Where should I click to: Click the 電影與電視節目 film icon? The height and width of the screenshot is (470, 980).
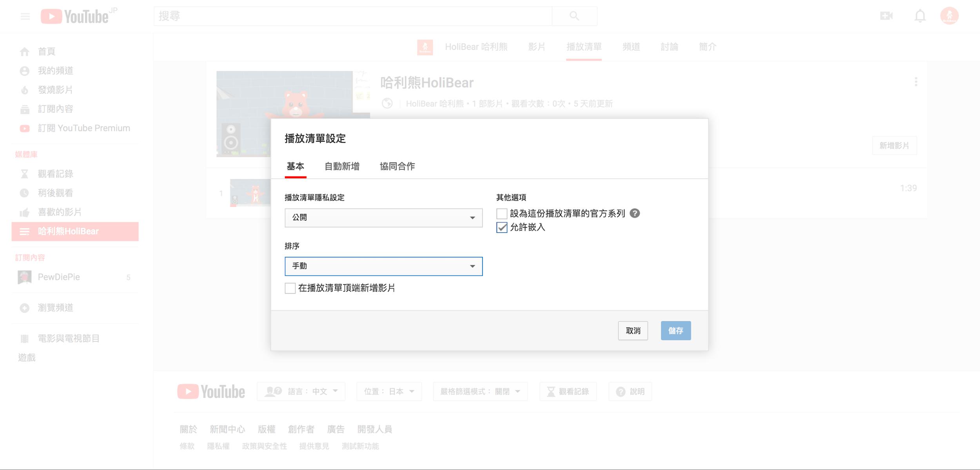tap(24, 338)
